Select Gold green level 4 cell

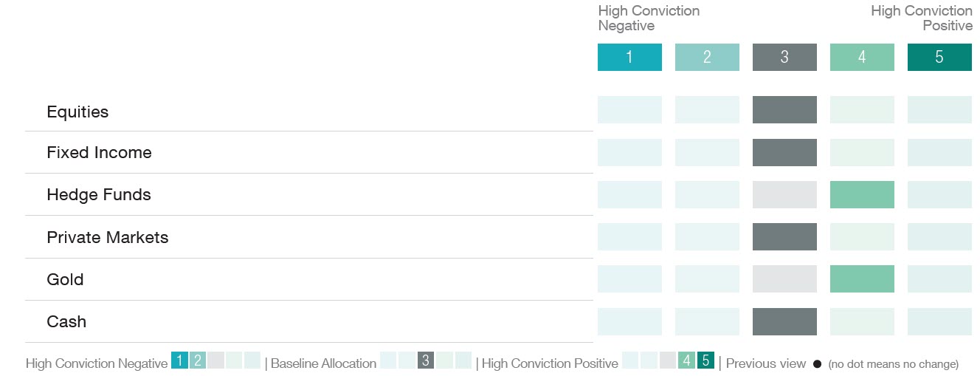pyautogui.click(x=862, y=278)
